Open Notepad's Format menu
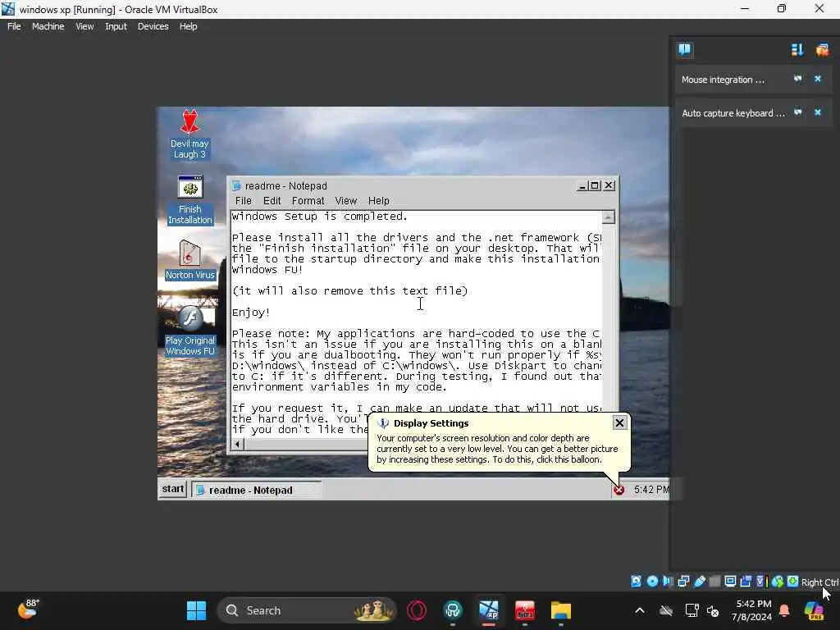Image resolution: width=840 pixels, height=630 pixels. click(308, 201)
